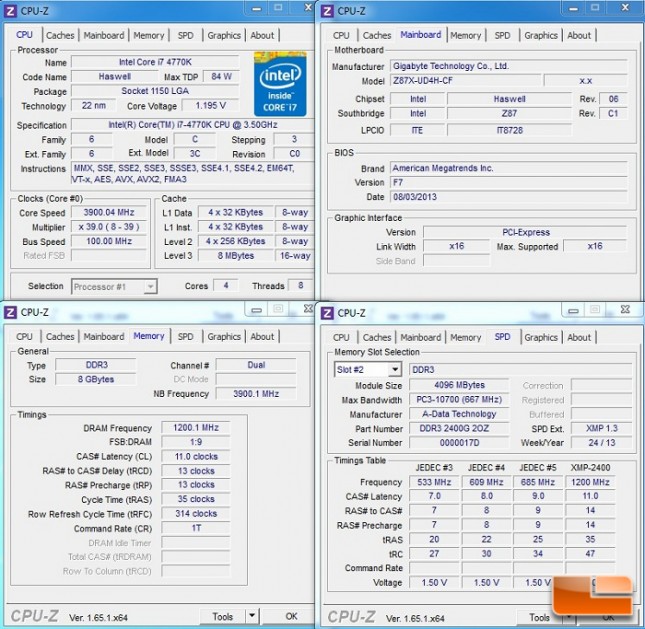
Task: Select SPD tab in Memory window
Action: coord(186,337)
